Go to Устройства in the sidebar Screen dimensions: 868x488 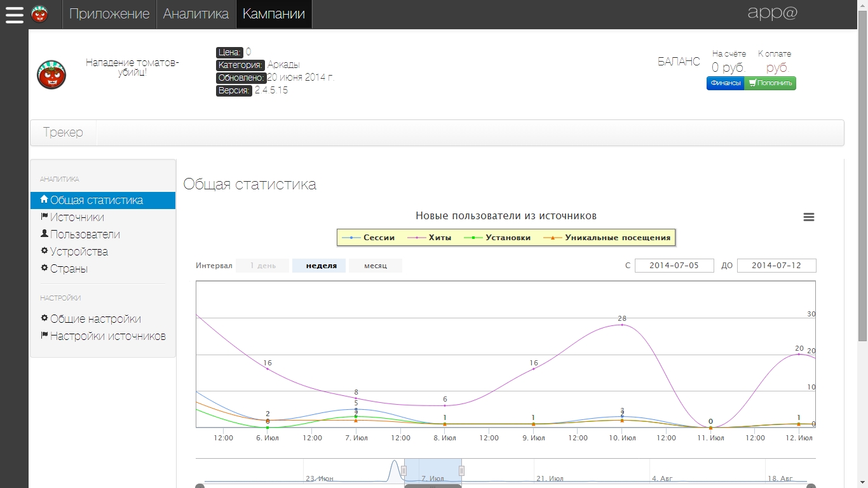(x=79, y=252)
